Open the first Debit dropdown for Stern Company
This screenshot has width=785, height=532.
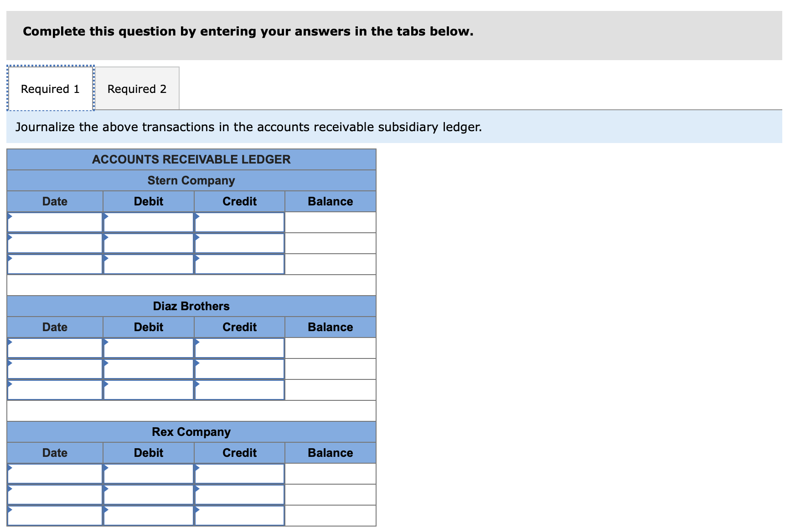148,222
